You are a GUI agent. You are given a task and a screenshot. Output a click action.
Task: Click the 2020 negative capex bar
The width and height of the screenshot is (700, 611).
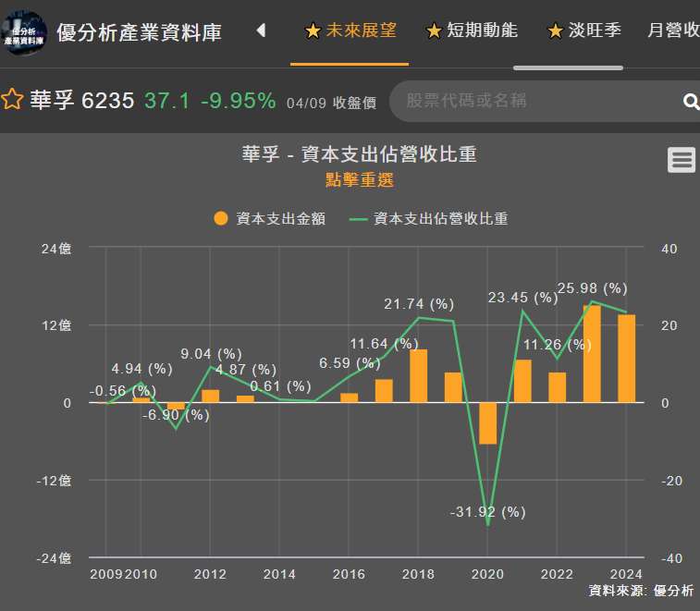(487, 423)
